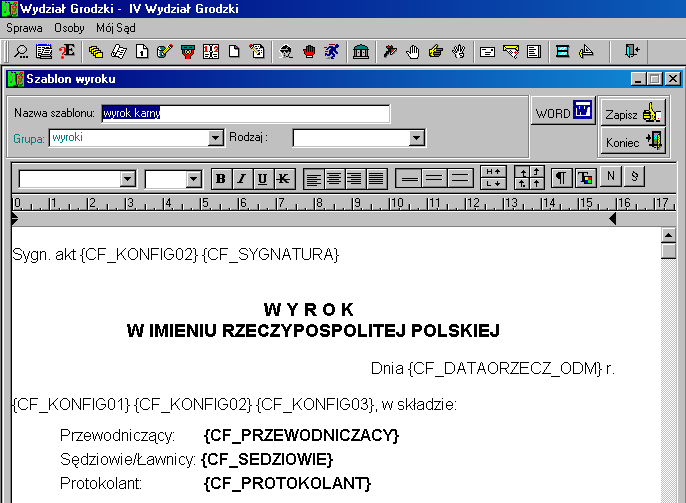Open the Rodzaj dropdown
This screenshot has width=686, height=503.
(416, 138)
